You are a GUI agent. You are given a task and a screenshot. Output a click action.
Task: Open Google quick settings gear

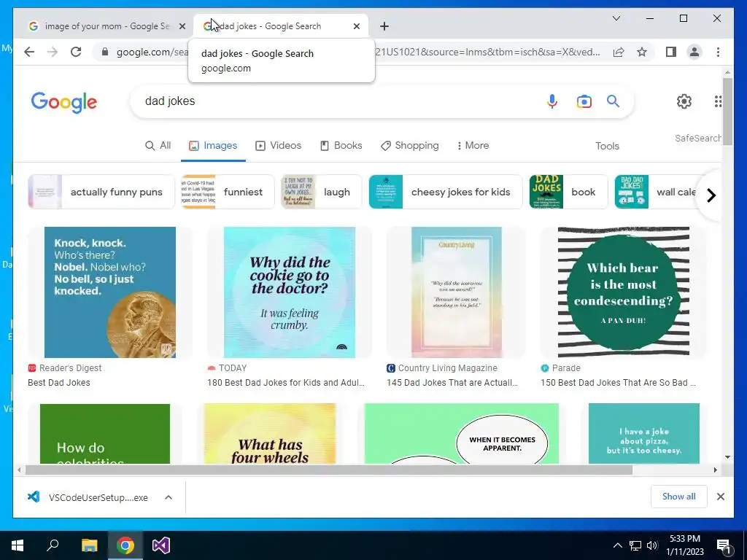684,101
